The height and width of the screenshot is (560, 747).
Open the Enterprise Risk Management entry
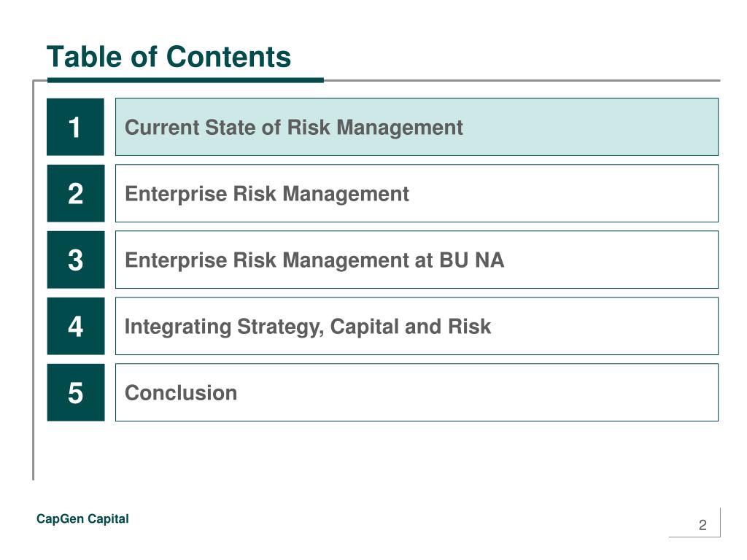(x=267, y=194)
